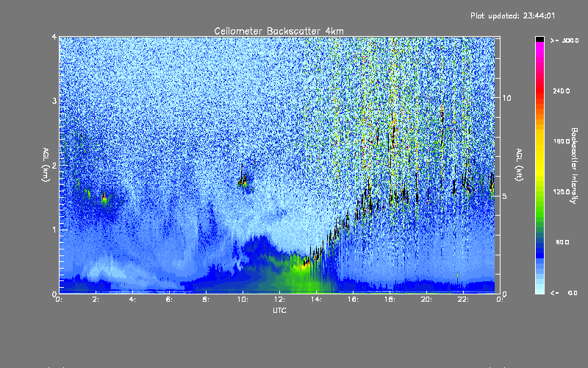Pick the black top segment of colorbar
Screen dimensions: 588x368
539,39
